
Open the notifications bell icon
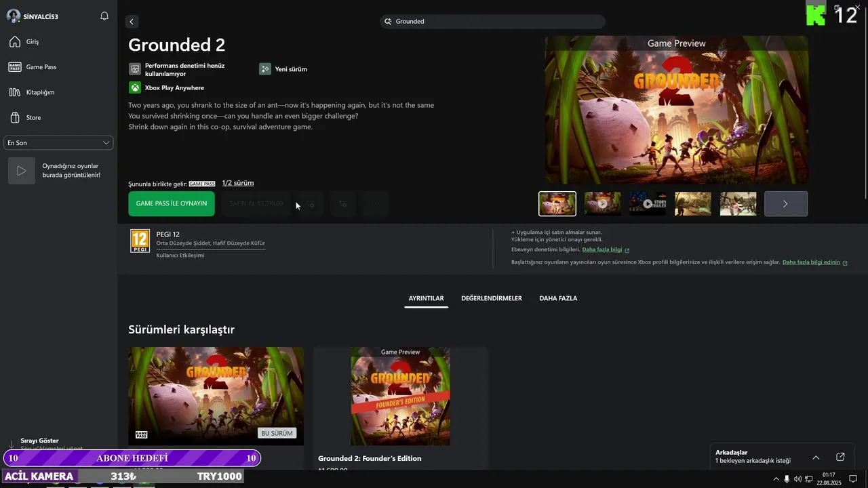[104, 16]
